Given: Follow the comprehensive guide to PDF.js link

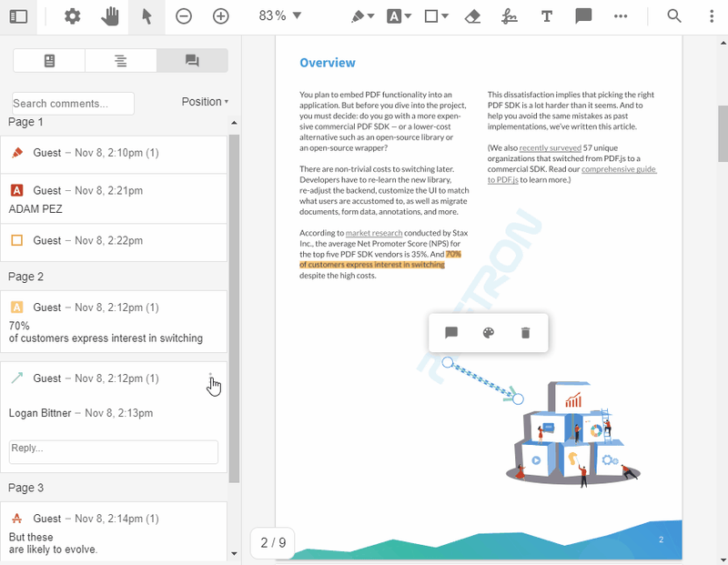Looking at the screenshot, I should 619,169.
